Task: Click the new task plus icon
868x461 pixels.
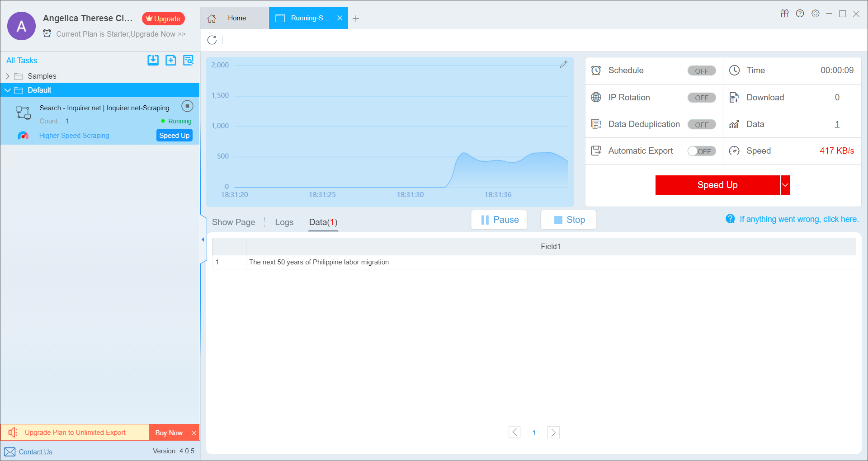Action: [171, 60]
